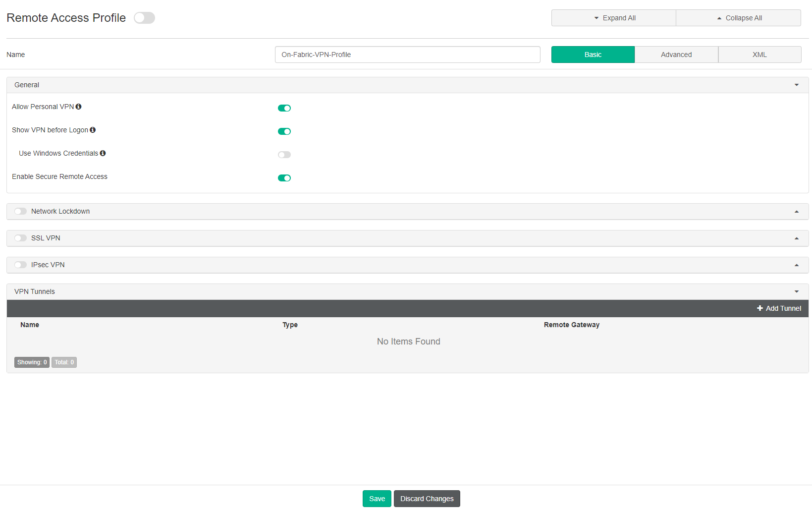Turn on the SSL VPN toggle

20,238
